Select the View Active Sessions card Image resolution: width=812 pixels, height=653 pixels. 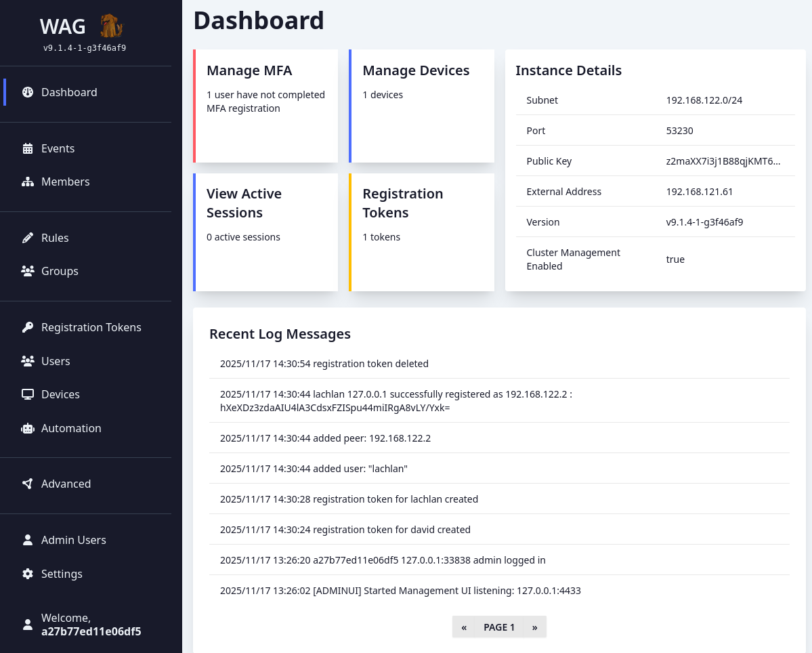(x=265, y=232)
